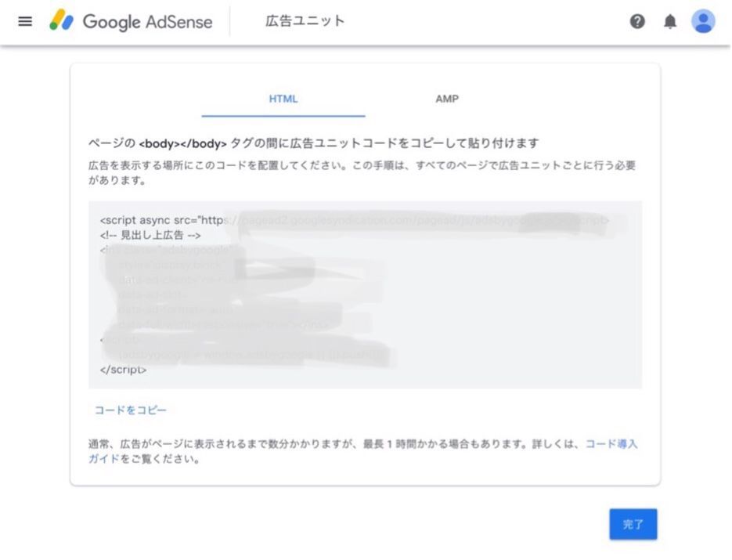Viewport: 732px width, 560px height.
Task: Switch to the AMP tab
Action: click(447, 99)
